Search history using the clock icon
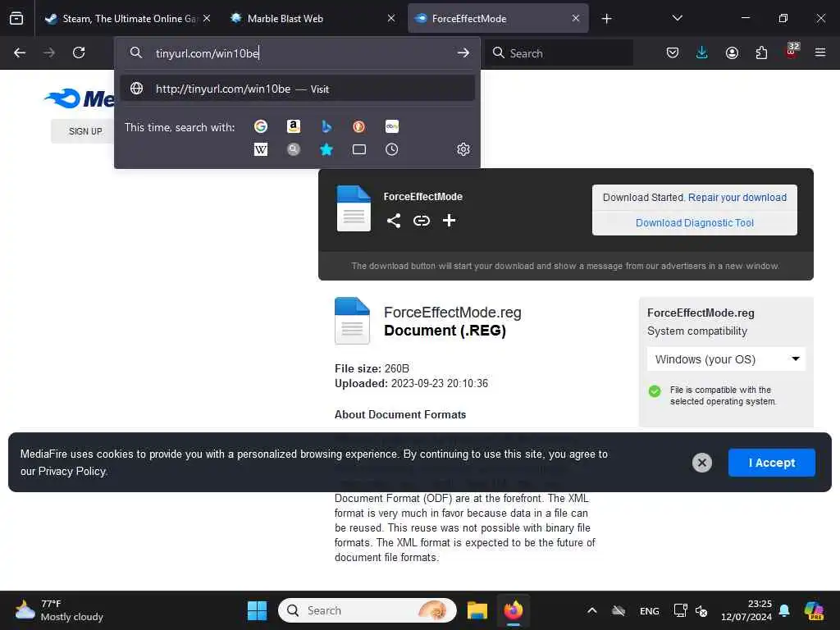This screenshot has height=630, width=840. [x=391, y=149]
